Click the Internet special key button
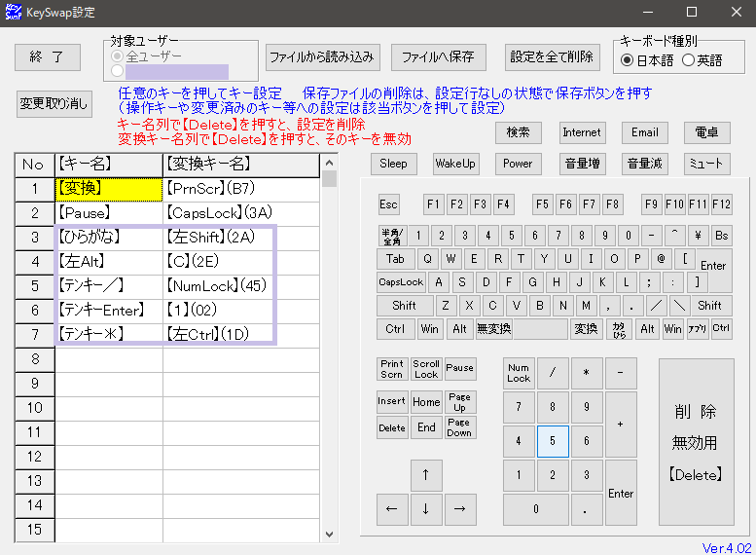756x555 pixels. (x=582, y=132)
